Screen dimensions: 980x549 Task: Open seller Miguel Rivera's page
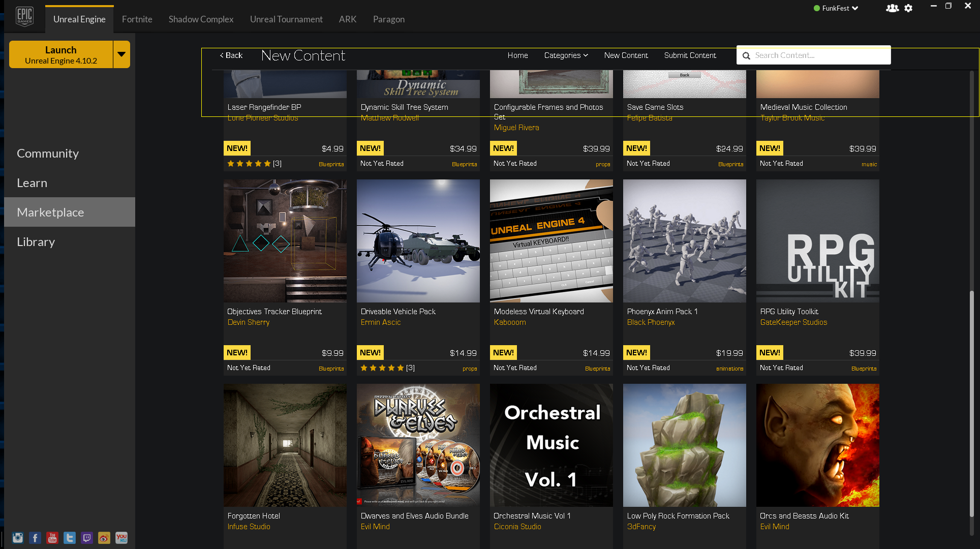(516, 128)
